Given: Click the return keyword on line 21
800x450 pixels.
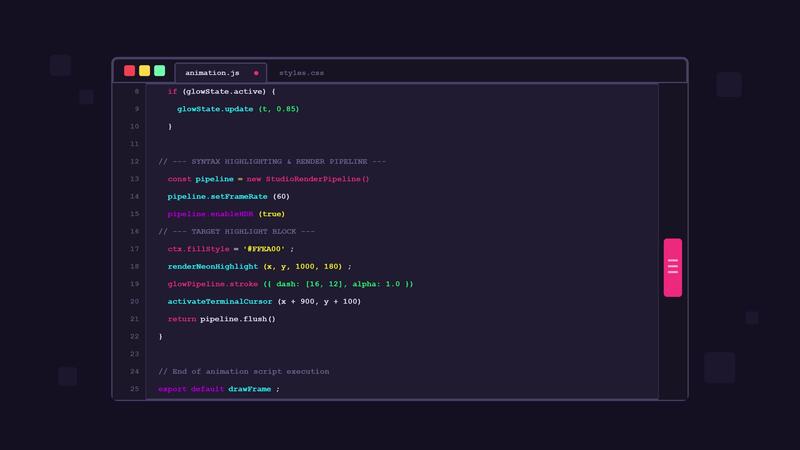Looking at the screenshot, I should (x=182, y=319).
